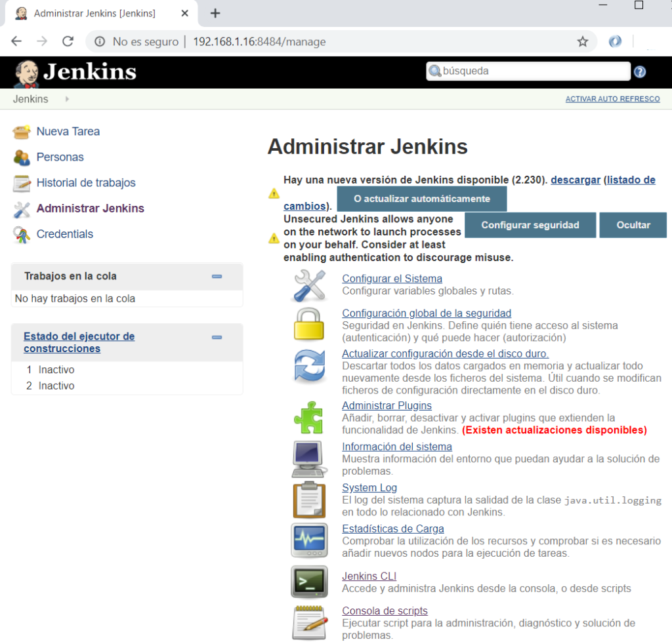Open the System Log link

(x=369, y=488)
